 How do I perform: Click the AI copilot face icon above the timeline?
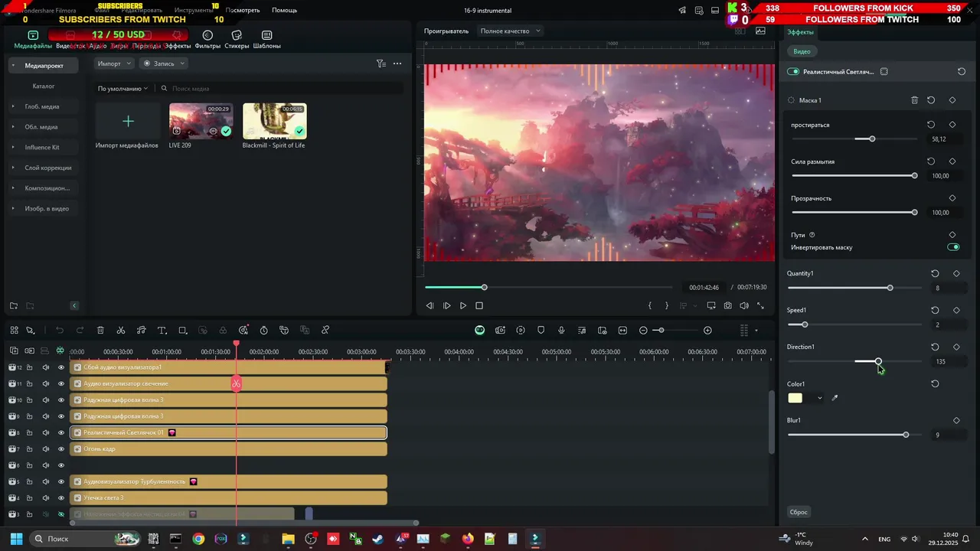479,331
